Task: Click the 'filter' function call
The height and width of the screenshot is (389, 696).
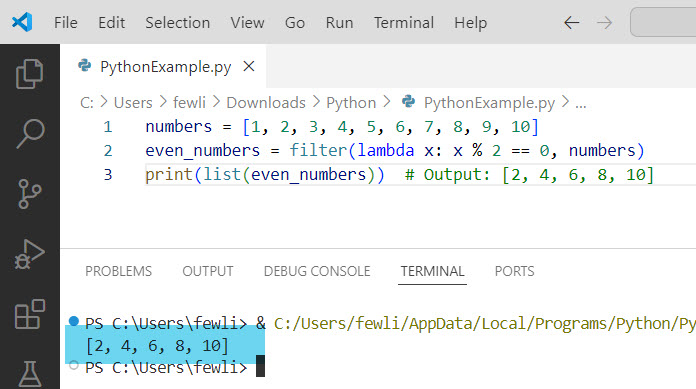Action: pyautogui.click(x=318, y=150)
